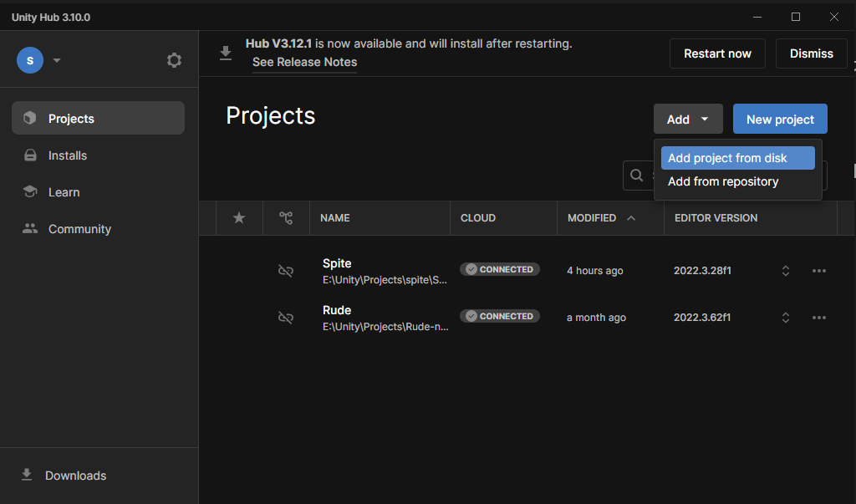This screenshot has width=856, height=504.
Task: Click the download icon beside Hub update notice
Action: (225, 53)
